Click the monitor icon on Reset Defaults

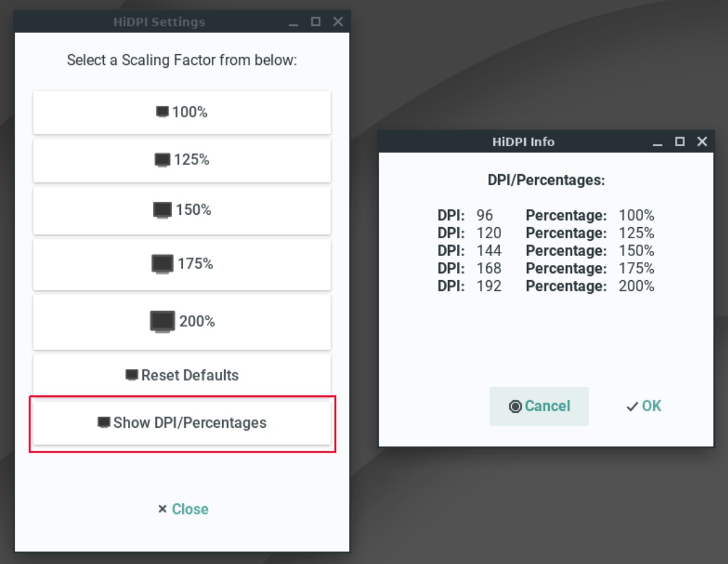coord(132,375)
